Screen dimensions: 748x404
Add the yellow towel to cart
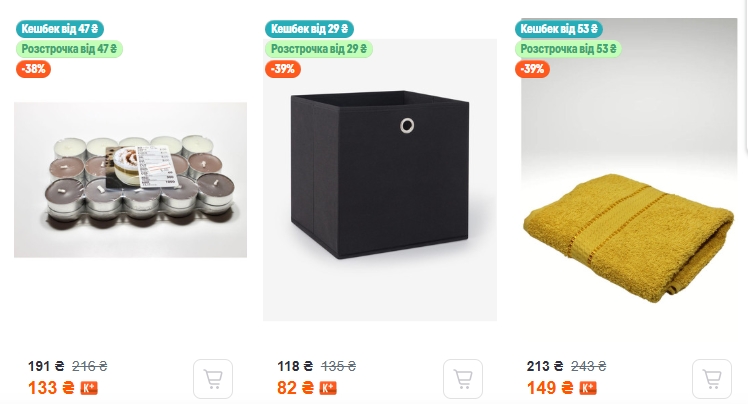712,379
